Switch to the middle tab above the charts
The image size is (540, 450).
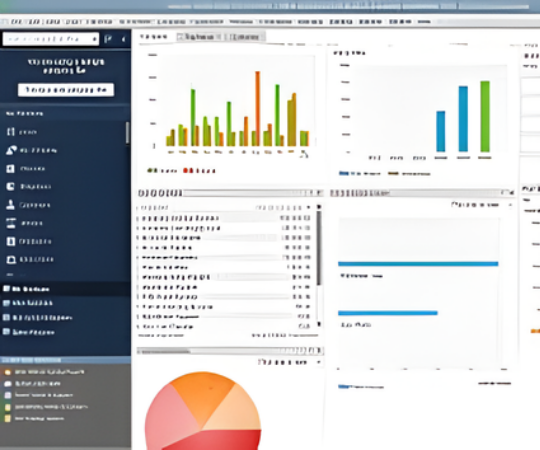click(199, 37)
